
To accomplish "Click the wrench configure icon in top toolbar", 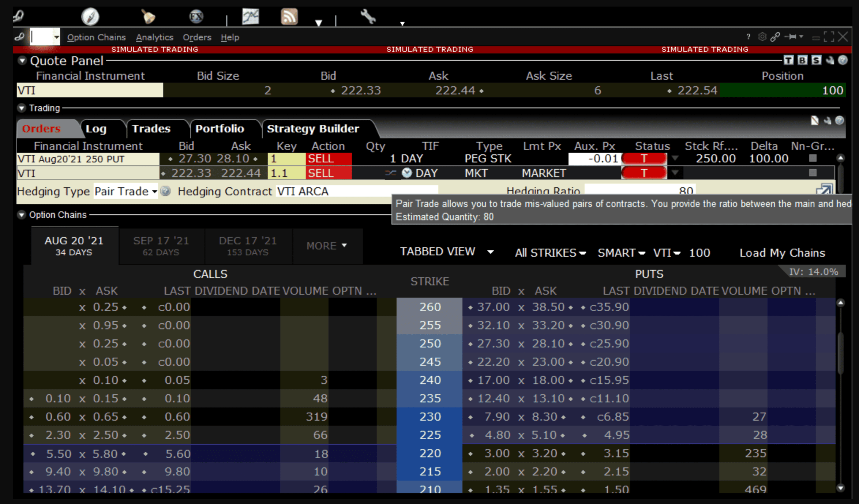I will [x=368, y=17].
